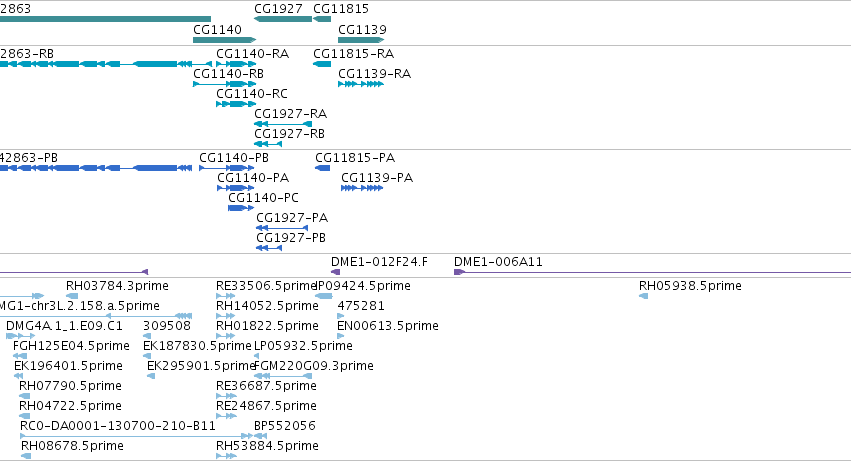The image size is (851, 461).
Task: Click the RE24867.5prime EST label
Action: coord(266,406)
